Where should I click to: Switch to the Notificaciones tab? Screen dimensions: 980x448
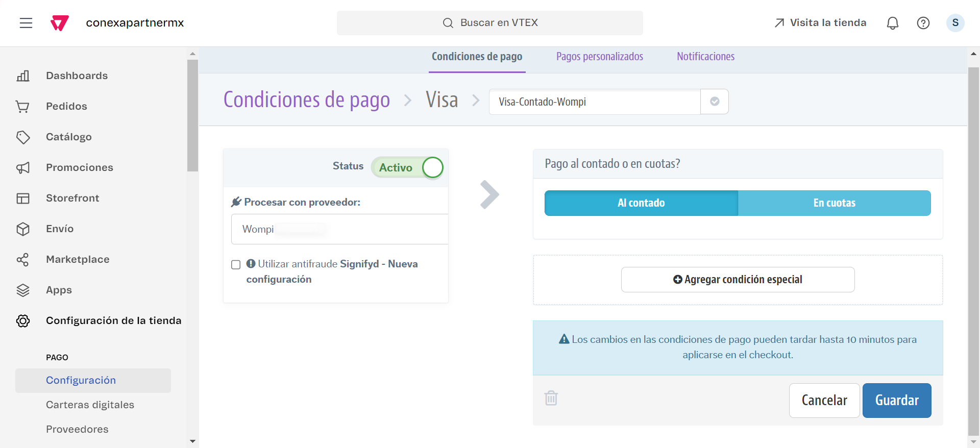coord(705,57)
